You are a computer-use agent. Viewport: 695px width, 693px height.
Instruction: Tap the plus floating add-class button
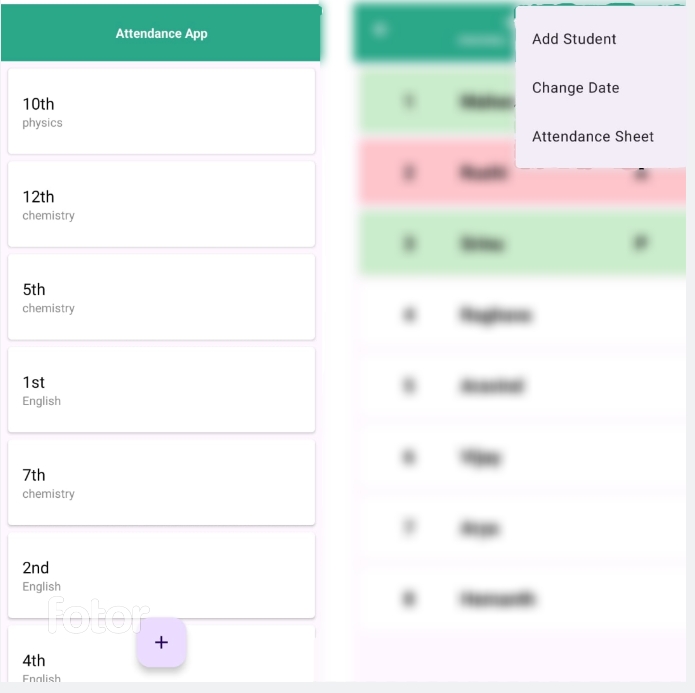click(161, 642)
